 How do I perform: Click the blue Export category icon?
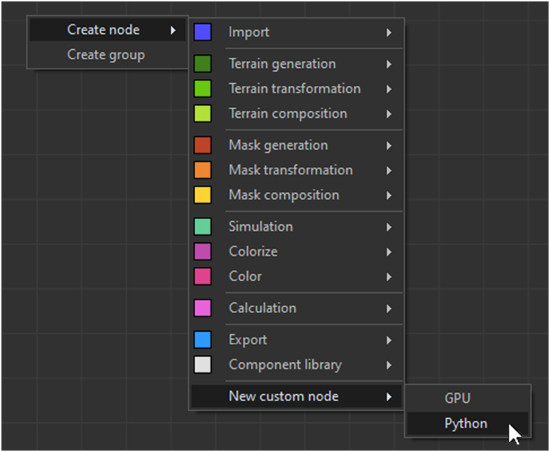pos(202,340)
